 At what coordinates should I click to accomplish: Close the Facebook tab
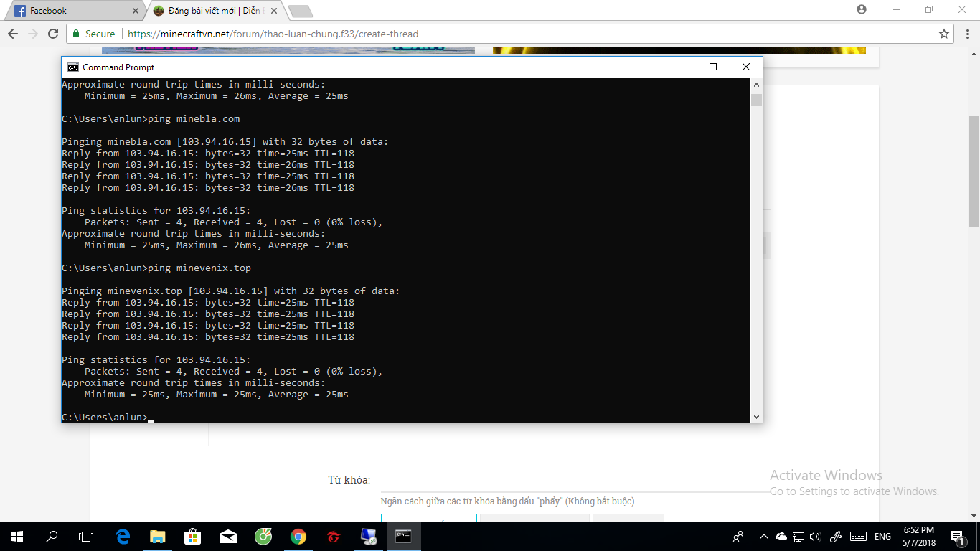point(136,11)
